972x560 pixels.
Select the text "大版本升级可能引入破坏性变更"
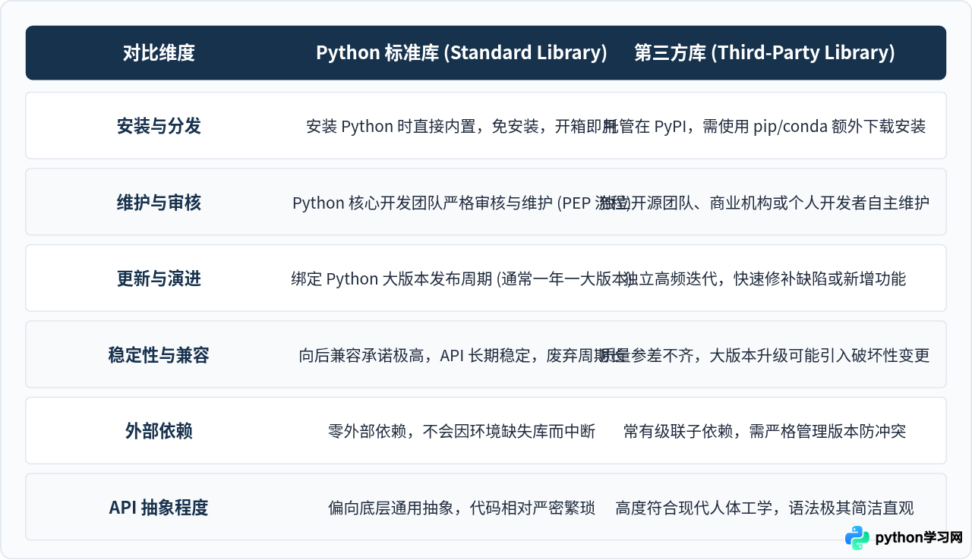(x=819, y=356)
